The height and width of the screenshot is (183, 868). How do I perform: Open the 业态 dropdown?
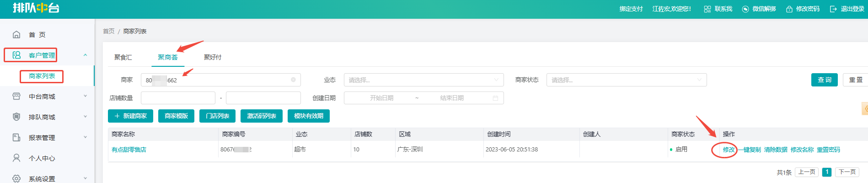click(x=423, y=80)
